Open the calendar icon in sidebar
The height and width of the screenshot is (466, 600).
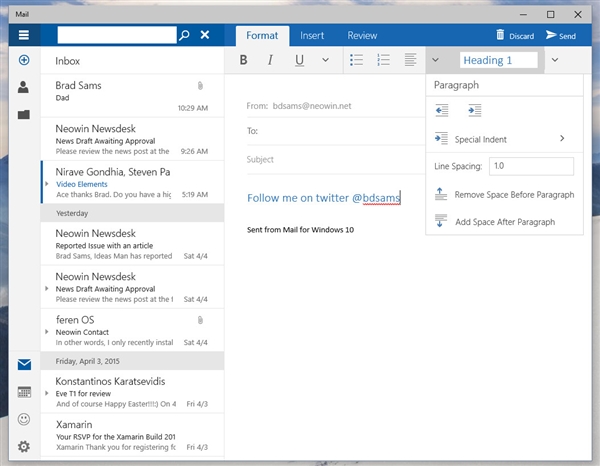pyautogui.click(x=24, y=392)
